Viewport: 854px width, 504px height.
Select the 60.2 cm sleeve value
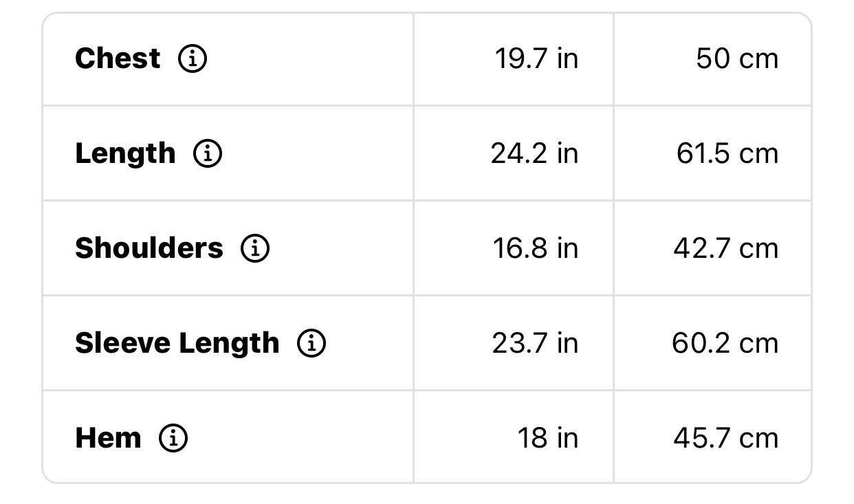pyautogui.click(x=725, y=343)
